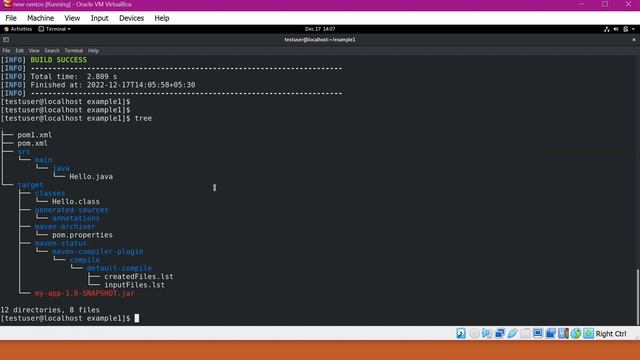
Task: Open VirtualBox View menu
Action: [72, 18]
